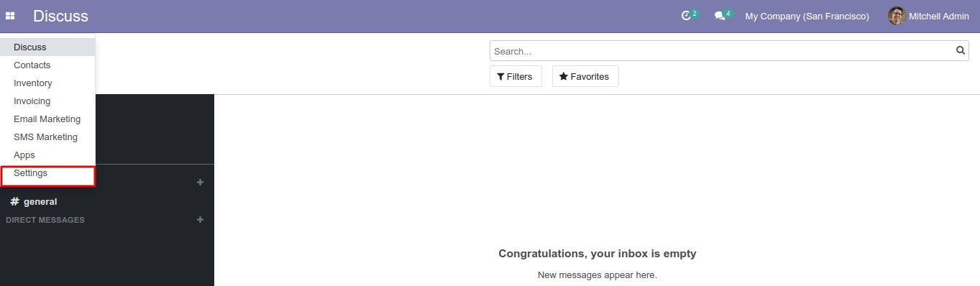
Task: Add a direct message with plus icon
Action: pos(200,220)
